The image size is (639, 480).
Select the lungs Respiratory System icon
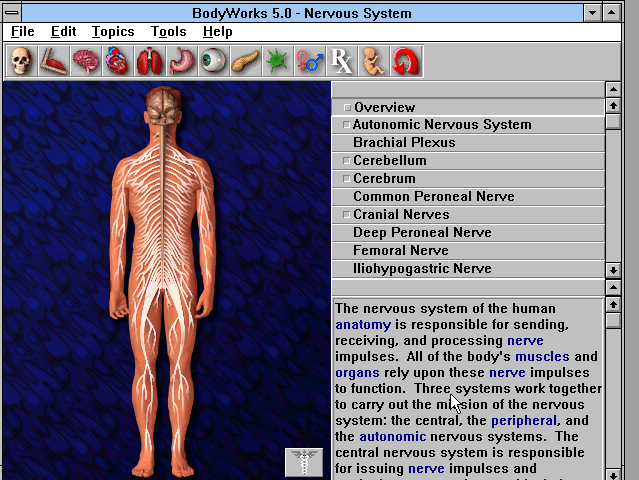click(149, 62)
